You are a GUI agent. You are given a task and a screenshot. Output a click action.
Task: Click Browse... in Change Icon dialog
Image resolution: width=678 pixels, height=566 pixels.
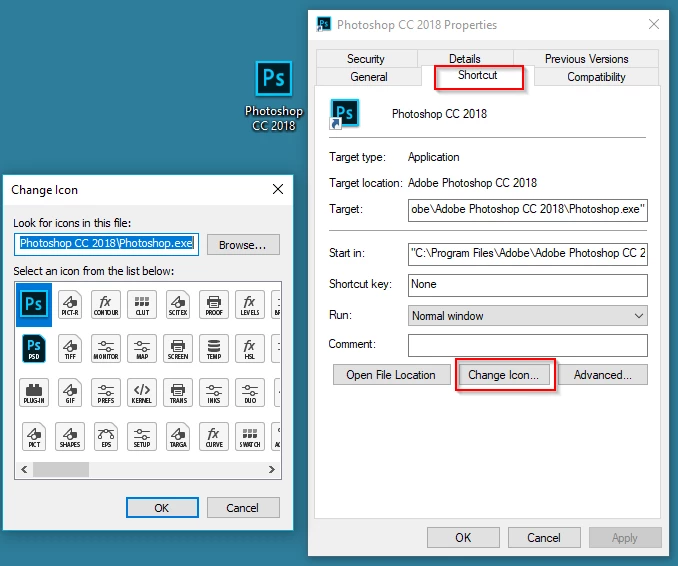click(243, 245)
